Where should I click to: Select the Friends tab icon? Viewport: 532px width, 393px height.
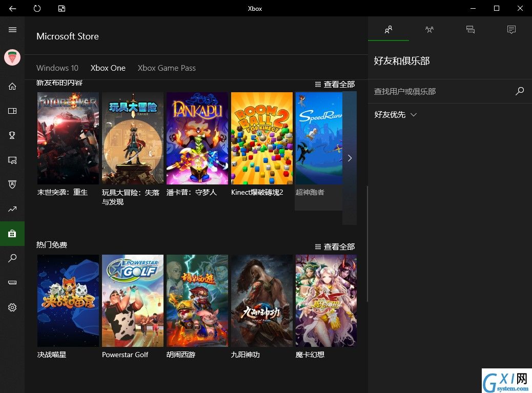pos(388,30)
